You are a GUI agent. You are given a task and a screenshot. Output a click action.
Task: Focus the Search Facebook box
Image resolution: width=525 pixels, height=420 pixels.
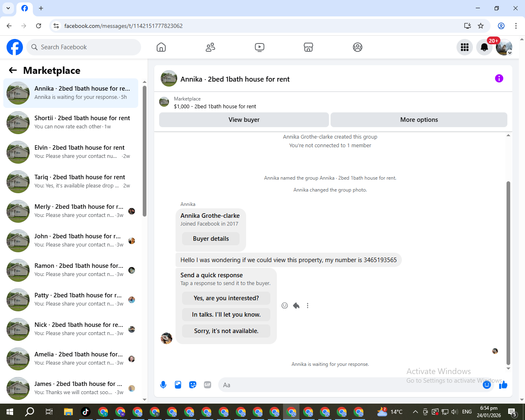click(84, 47)
